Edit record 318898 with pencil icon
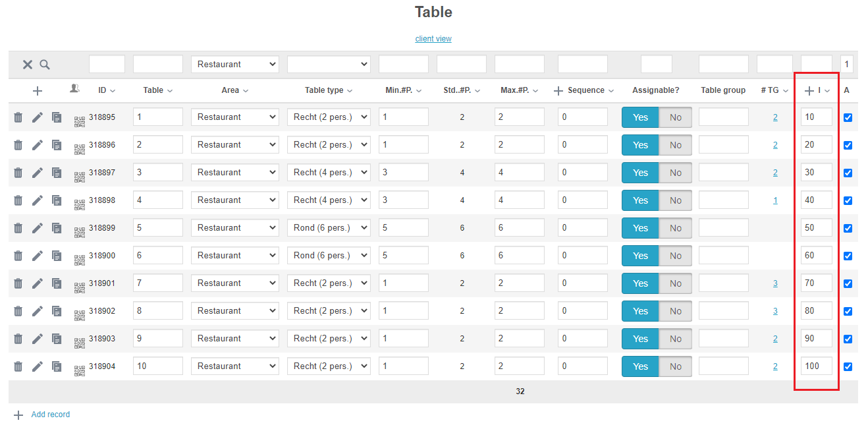This screenshot has height=433, width=868. pos(38,200)
